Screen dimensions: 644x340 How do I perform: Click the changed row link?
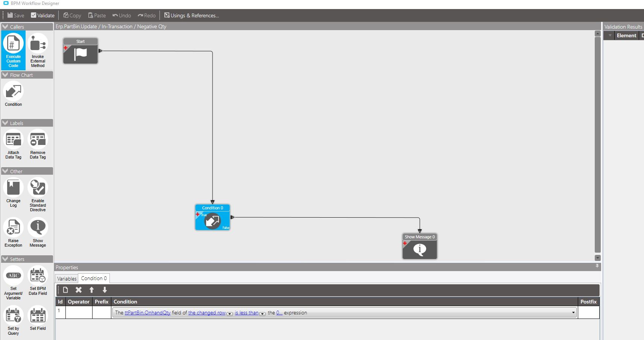[x=207, y=313]
